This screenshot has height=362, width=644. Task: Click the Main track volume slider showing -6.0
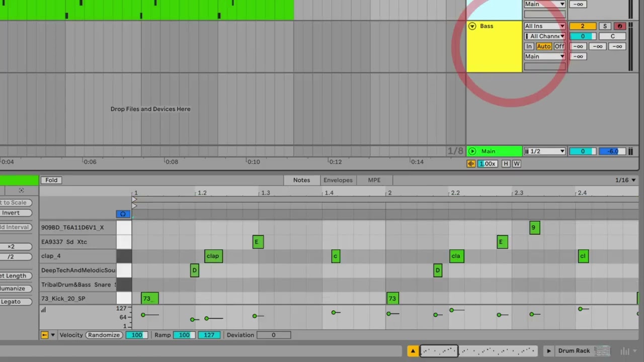pyautogui.click(x=612, y=151)
